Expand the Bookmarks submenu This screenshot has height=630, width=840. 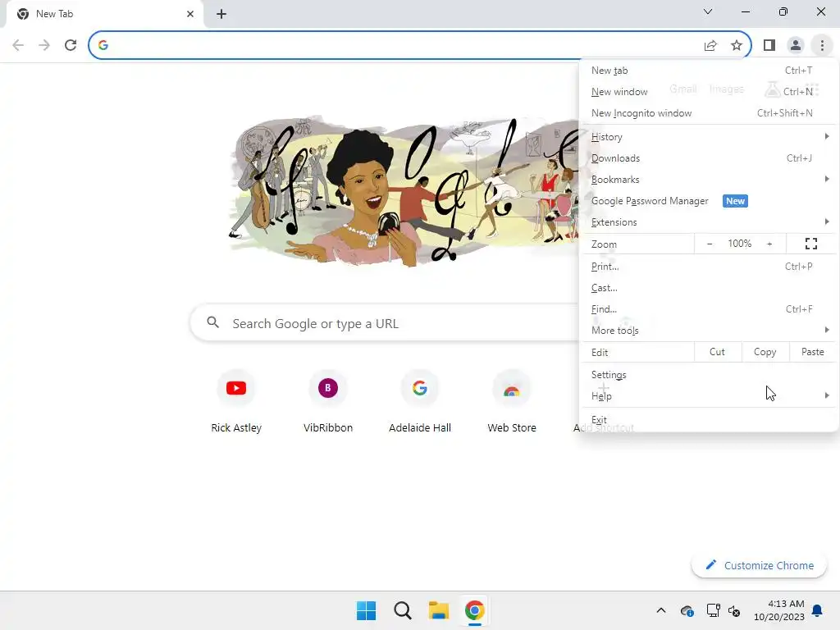[708, 180]
